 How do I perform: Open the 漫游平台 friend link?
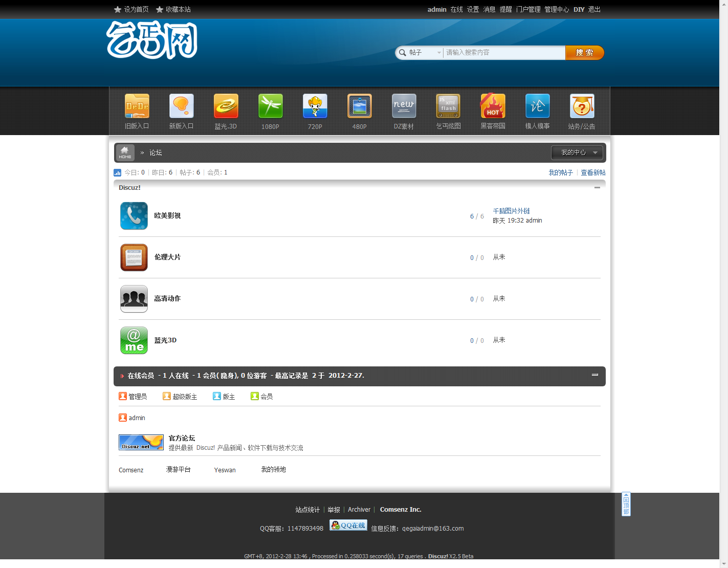coord(179,469)
